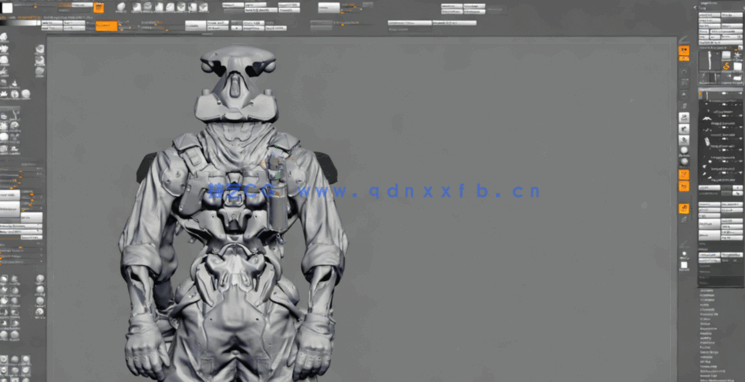The width and height of the screenshot is (745, 382).
Task: Click the large light-gray button mid top toolbar
Action: pos(329,8)
